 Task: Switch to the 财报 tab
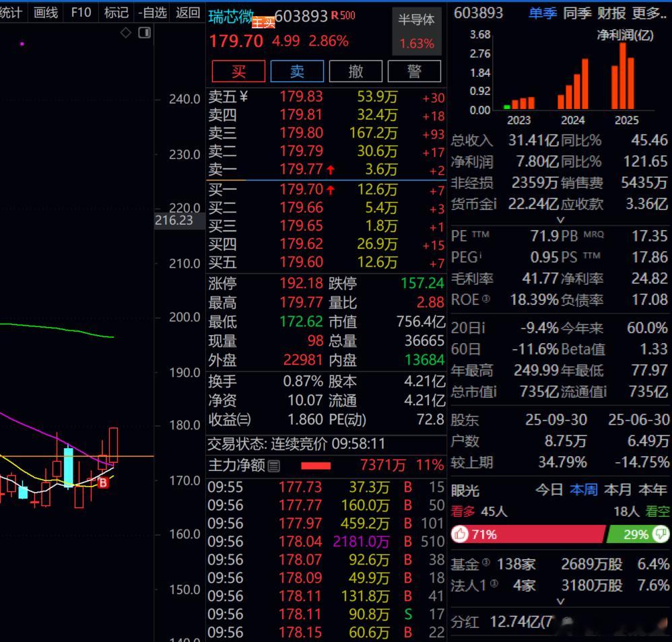point(611,13)
